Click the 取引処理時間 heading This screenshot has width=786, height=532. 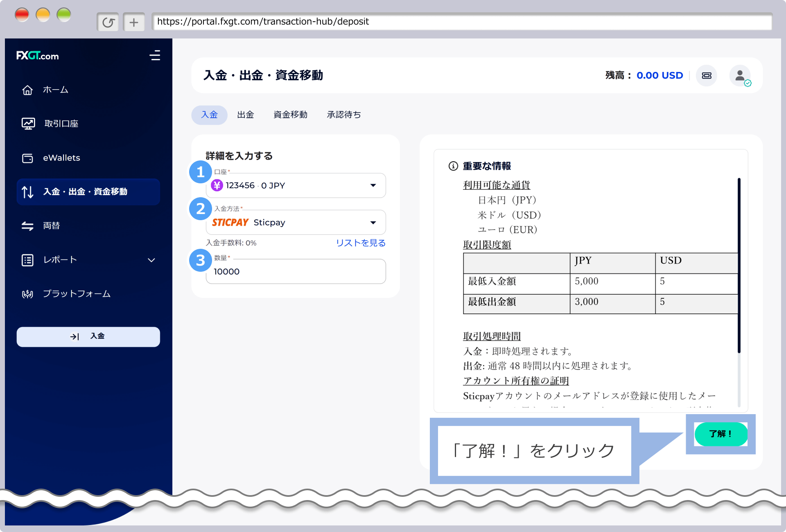click(x=492, y=336)
